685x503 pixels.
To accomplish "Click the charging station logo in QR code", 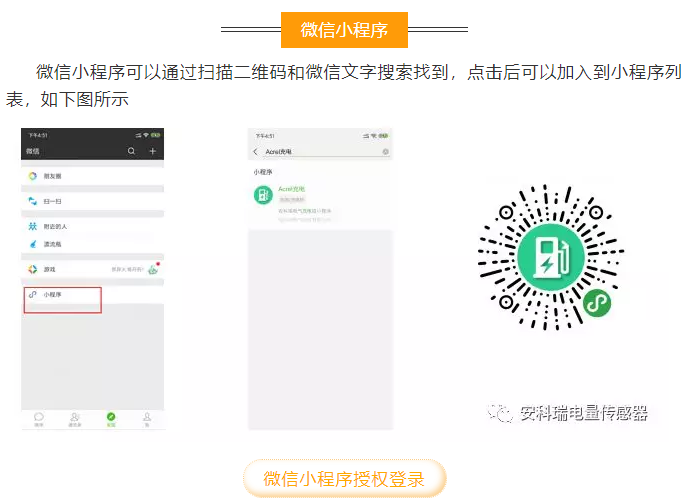I will point(551,257).
